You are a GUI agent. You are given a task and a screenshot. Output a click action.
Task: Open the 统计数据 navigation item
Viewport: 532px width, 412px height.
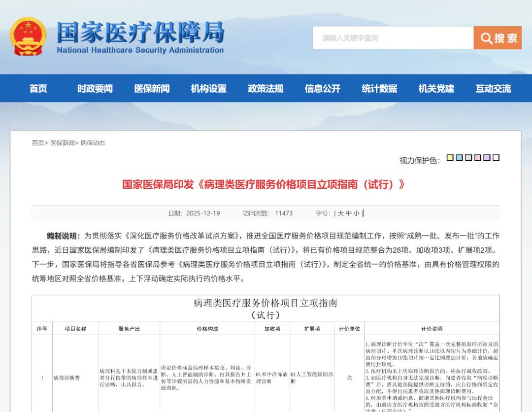pos(379,89)
